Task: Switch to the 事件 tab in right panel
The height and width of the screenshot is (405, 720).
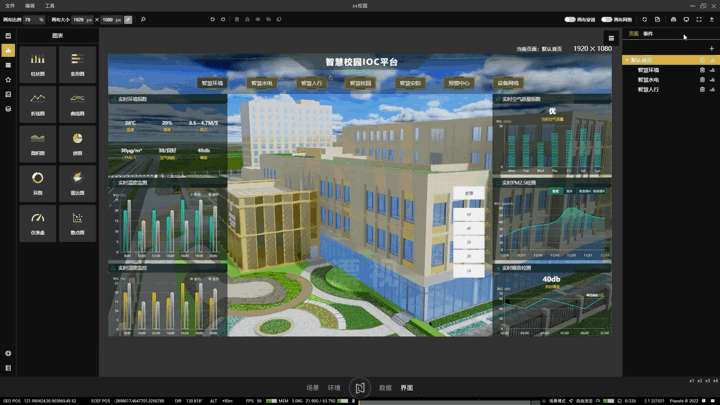Action: (x=648, y=34)
